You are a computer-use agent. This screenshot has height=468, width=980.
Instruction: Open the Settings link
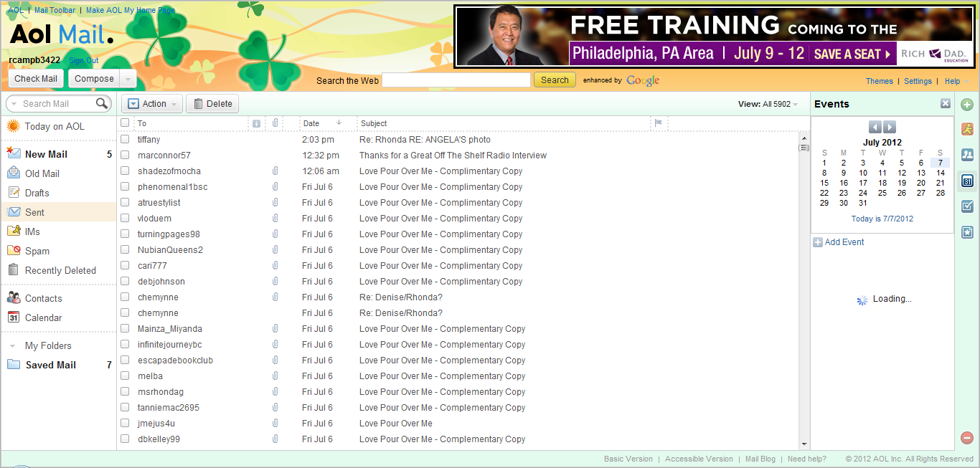tap(918, 81)
